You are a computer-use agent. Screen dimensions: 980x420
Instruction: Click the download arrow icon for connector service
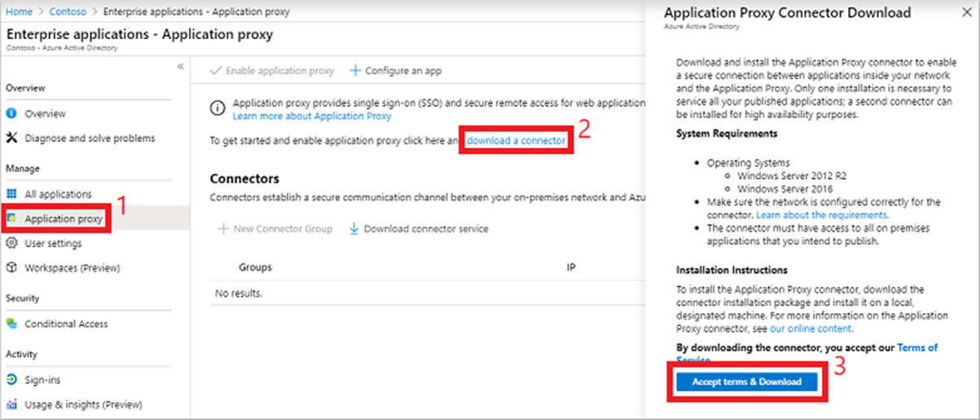(x=354, y=228)
